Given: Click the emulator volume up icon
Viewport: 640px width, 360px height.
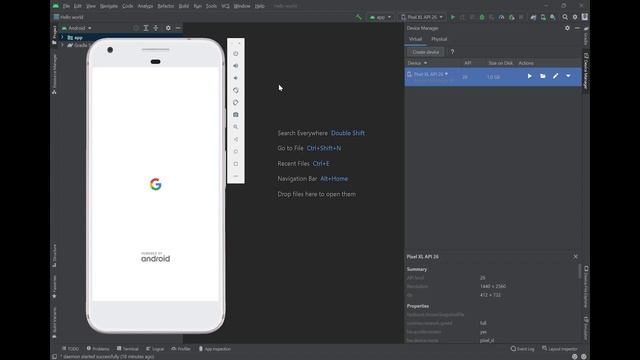Looking at the screenshot, I should click(236, 66).
